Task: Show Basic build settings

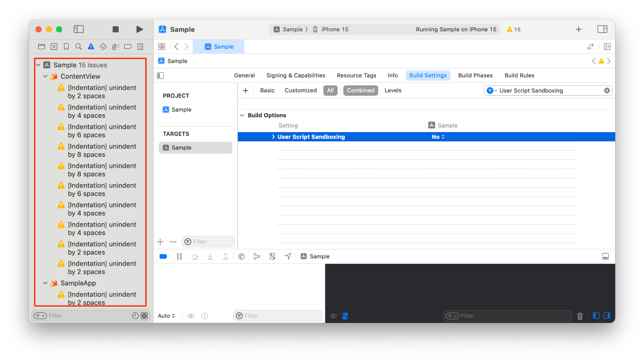Action: pyautogui.click(x=267, y=91)
